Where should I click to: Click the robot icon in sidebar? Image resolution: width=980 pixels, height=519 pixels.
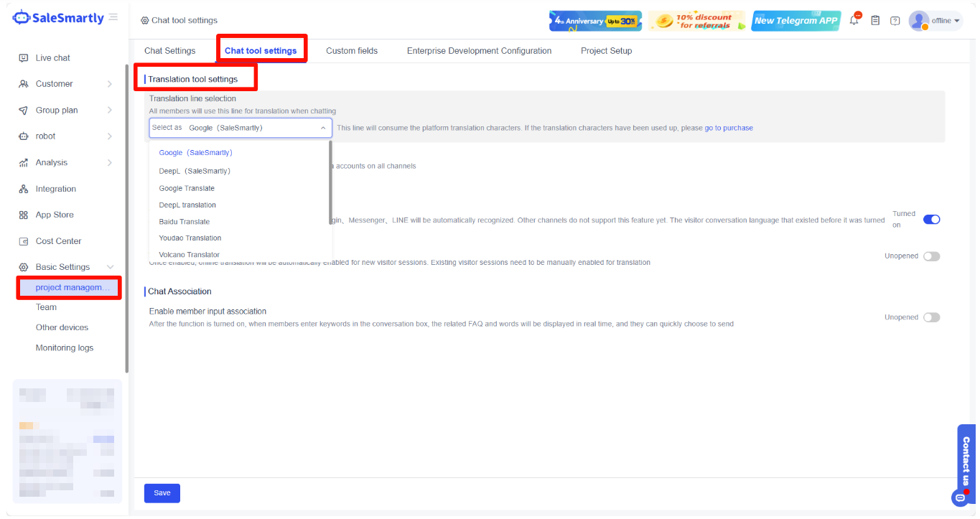pyautogui.click(x=23, y=136)
